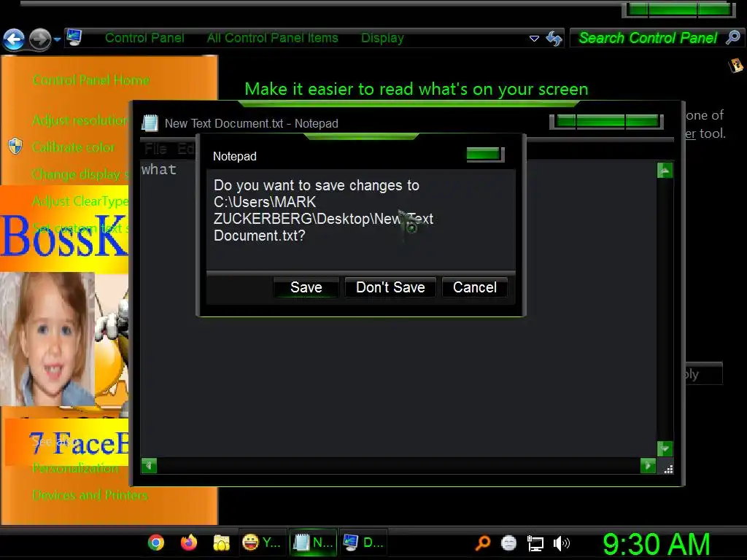
Task: Open Control Panel Home link
Action: coord(91,80)
